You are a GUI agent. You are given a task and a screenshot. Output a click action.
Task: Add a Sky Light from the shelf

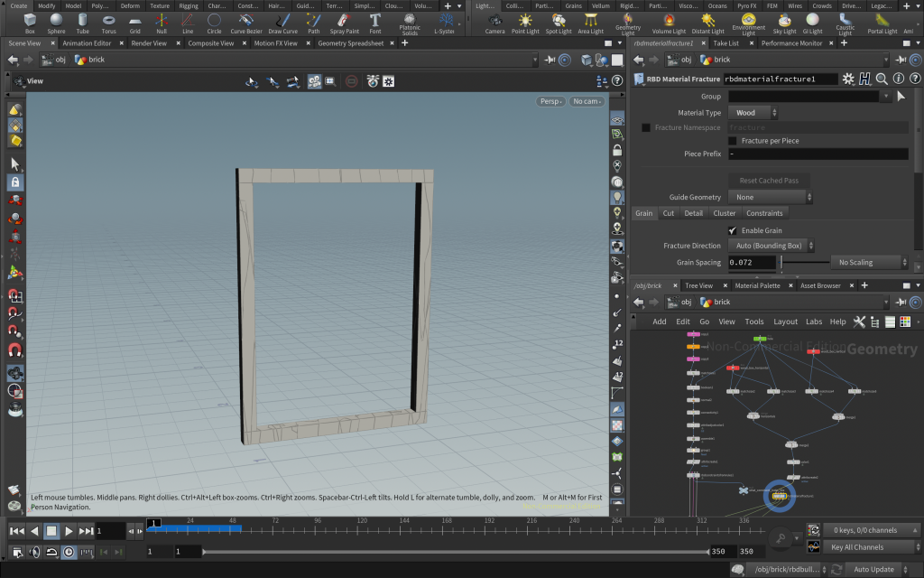click(784, 23)
